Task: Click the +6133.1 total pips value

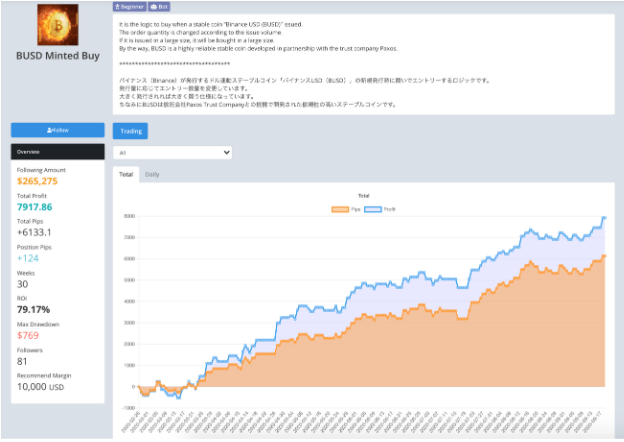Action: [34, 232]
